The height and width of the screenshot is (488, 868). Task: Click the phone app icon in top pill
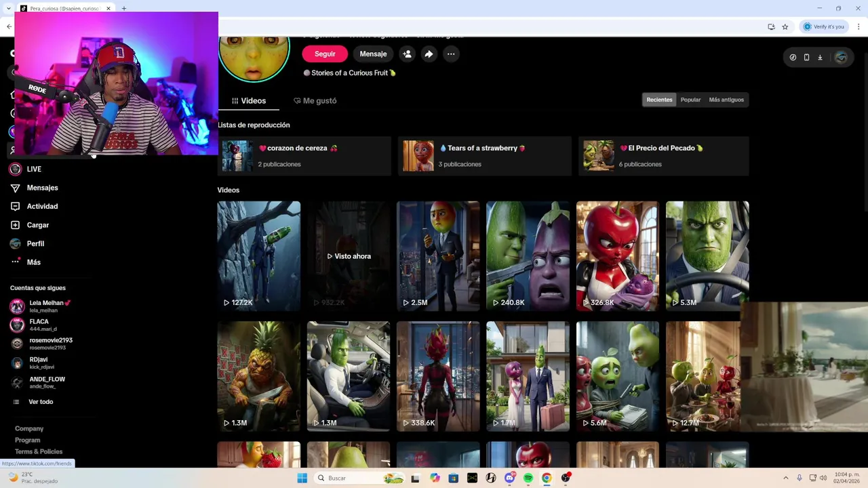tap(806, 58)
